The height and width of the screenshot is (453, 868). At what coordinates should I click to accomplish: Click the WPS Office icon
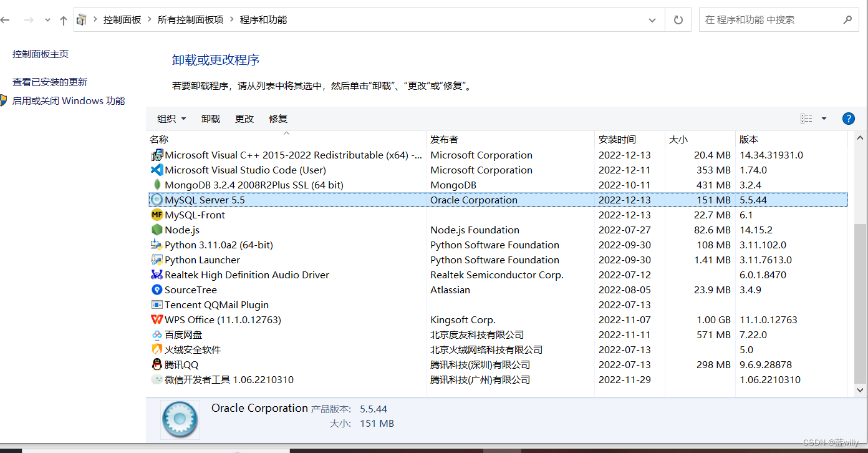pos(157,319)
